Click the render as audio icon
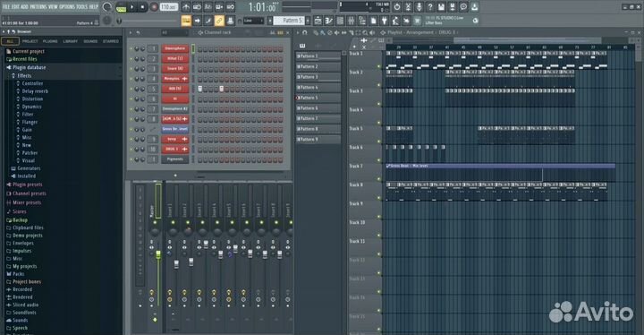The image size is (644, 335). point(453,7)
